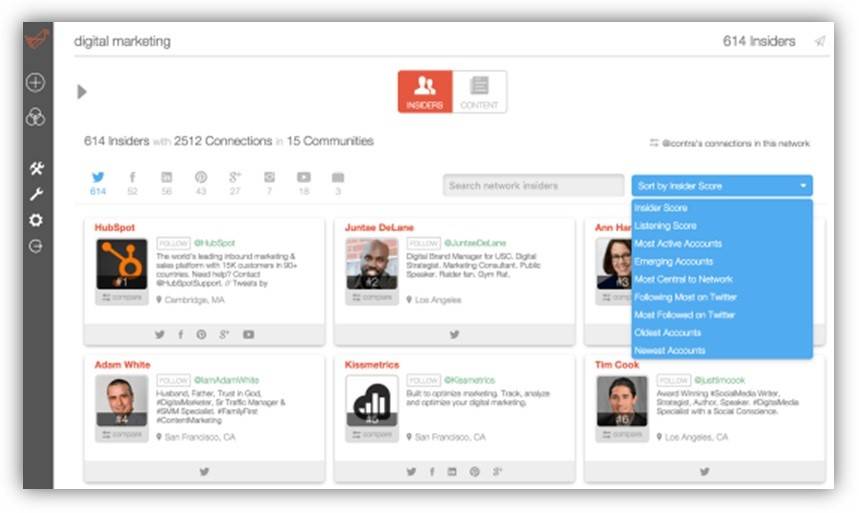859x513 pixels.
Task: Open the overlapping circles sidebar icon
Action: (36, 117)
